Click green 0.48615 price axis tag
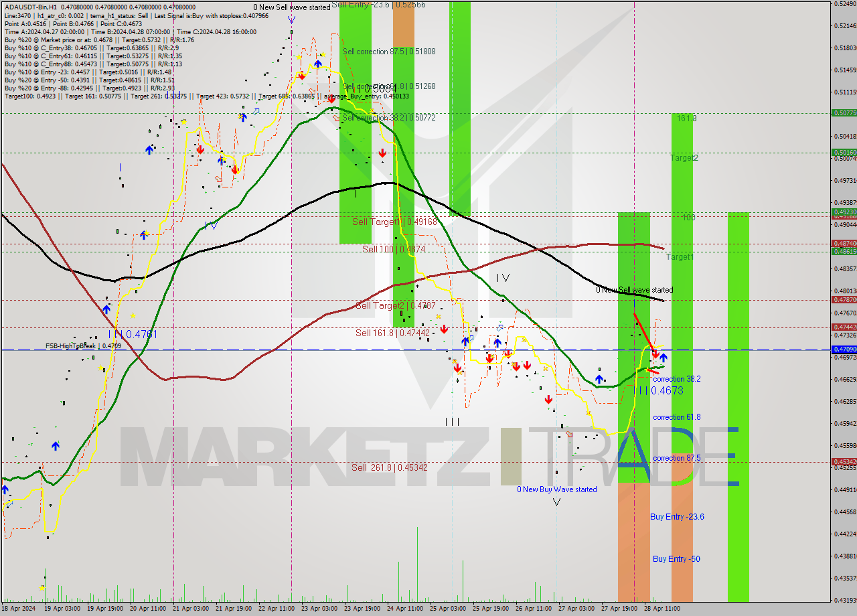857x616 pixels. coord(844,252)
